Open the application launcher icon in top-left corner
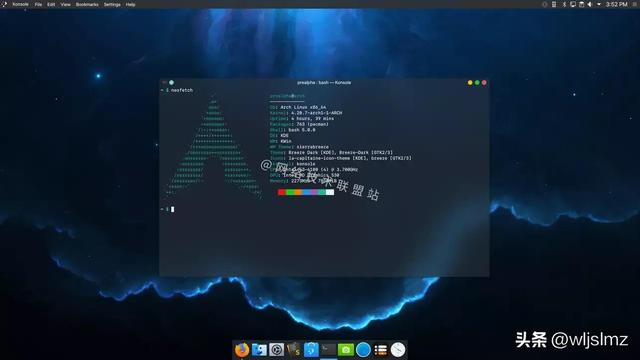Screen dimensions: 640x360 click(x=4, y=4)
